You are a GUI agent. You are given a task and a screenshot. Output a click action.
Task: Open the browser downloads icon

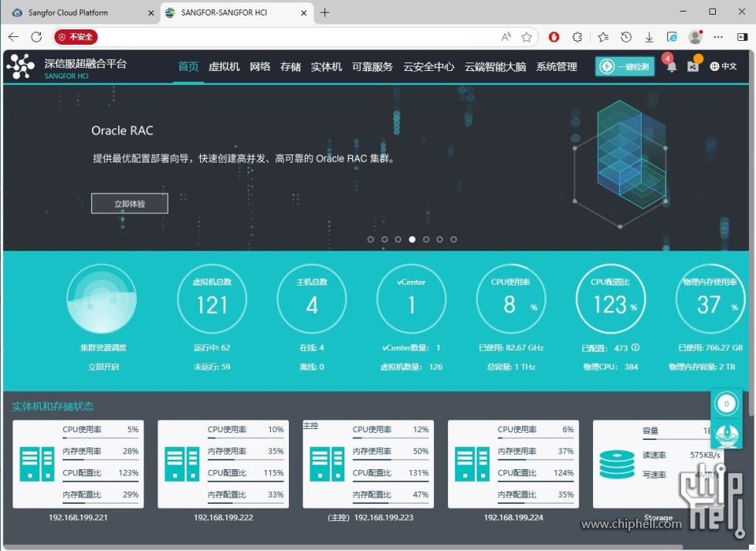click(649, 37)
